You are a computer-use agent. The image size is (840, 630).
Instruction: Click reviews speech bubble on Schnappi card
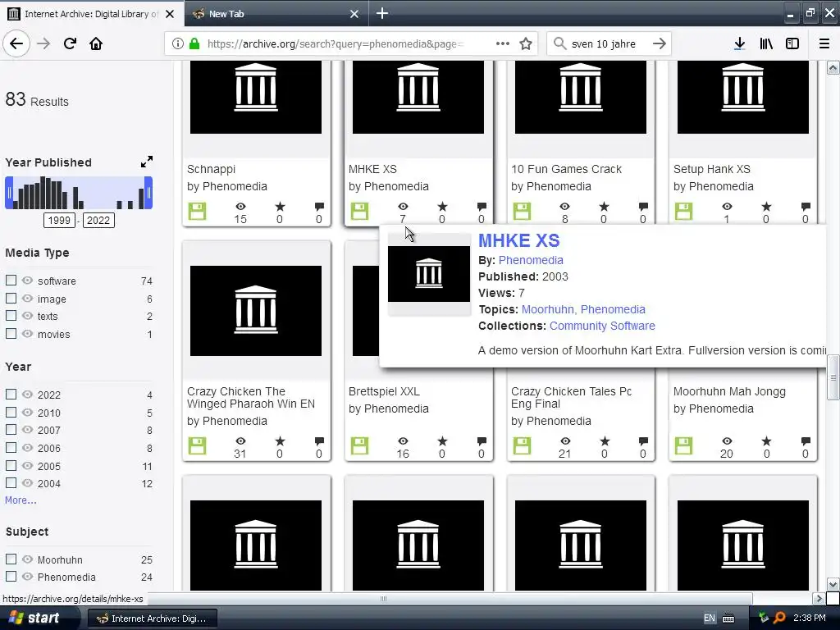[319, 206]
